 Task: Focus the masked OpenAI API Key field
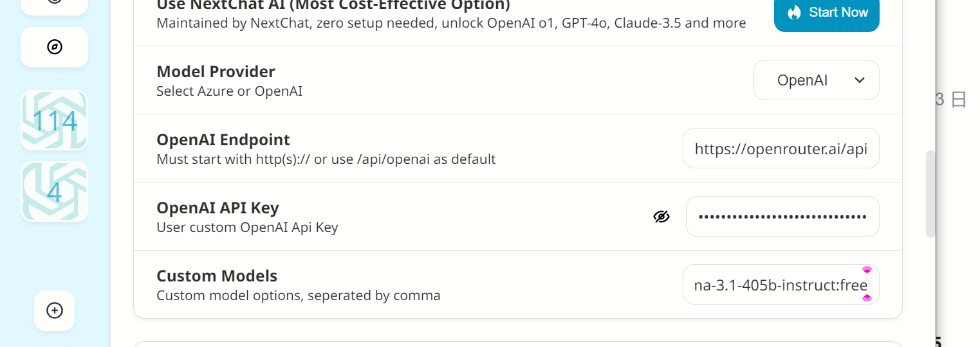[x=782, y=217]
